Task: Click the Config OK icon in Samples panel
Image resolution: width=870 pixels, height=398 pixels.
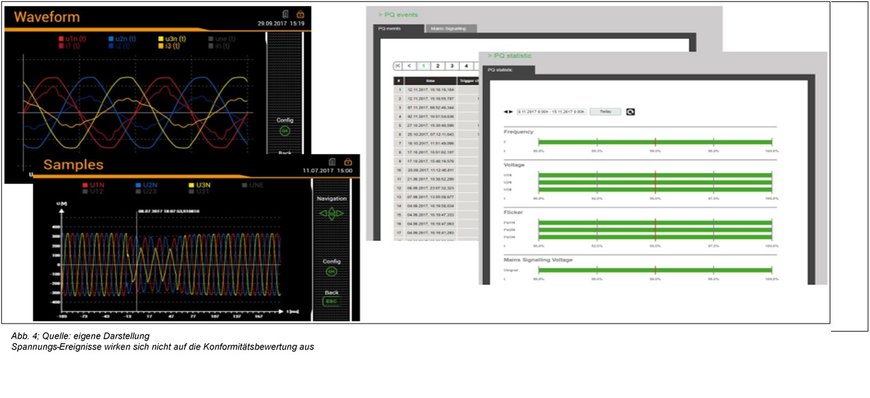Action: point(331,271)
